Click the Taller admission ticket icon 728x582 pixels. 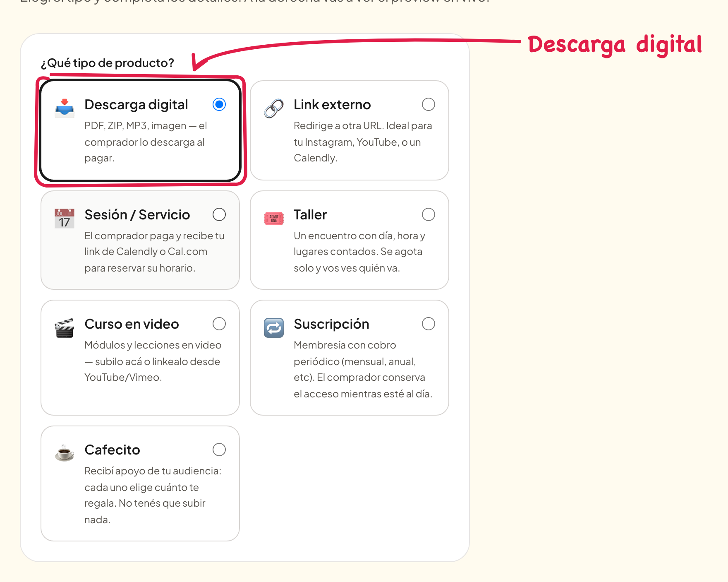[274, 219]
